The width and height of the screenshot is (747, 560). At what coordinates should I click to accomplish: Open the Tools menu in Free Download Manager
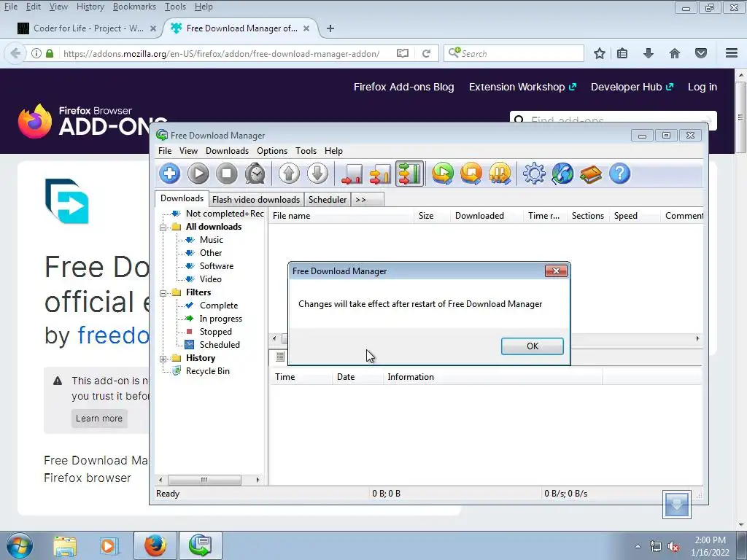point(306,151)
